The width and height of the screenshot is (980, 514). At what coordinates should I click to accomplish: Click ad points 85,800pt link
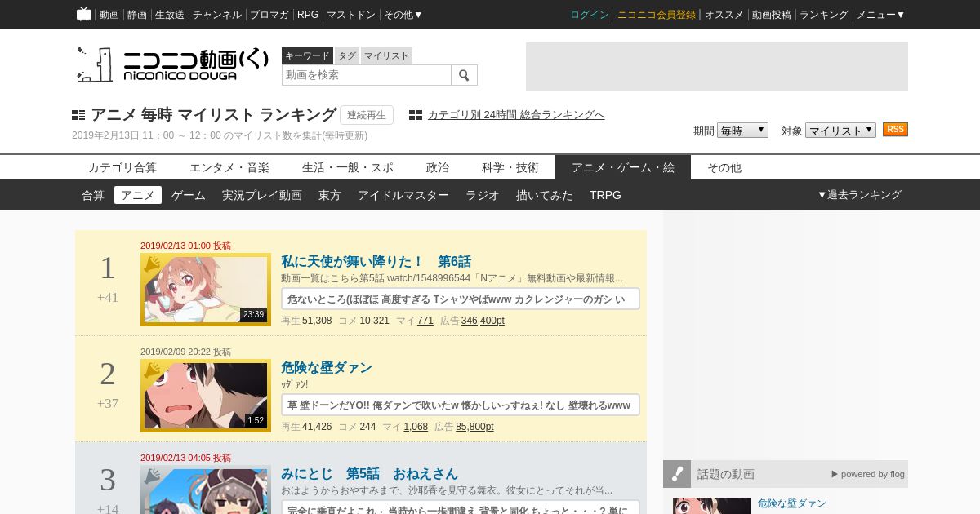[474, 427]
